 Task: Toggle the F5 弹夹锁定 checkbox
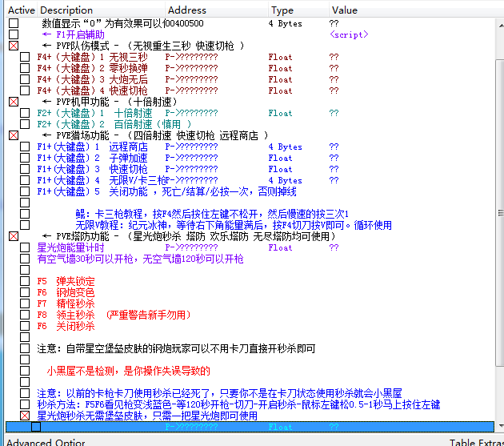pos(25,282)
